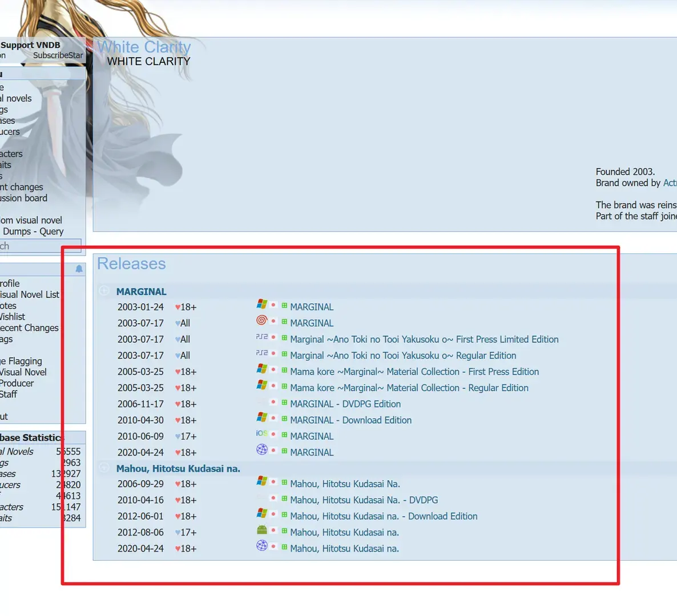Image resolution: width=677 pixels, height=616 pixels.
Task: Click Japanese flag on Dreamcast MARGINAL row
Action: point(273,321)
